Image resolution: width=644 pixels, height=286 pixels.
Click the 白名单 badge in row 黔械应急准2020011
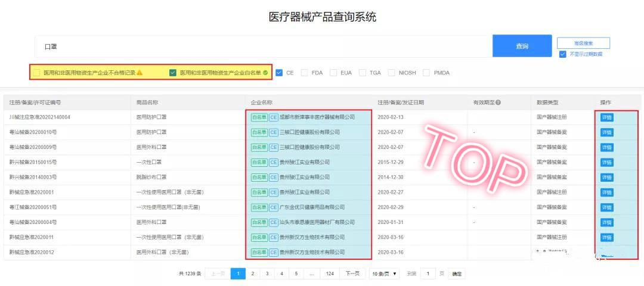click(259, 237)
